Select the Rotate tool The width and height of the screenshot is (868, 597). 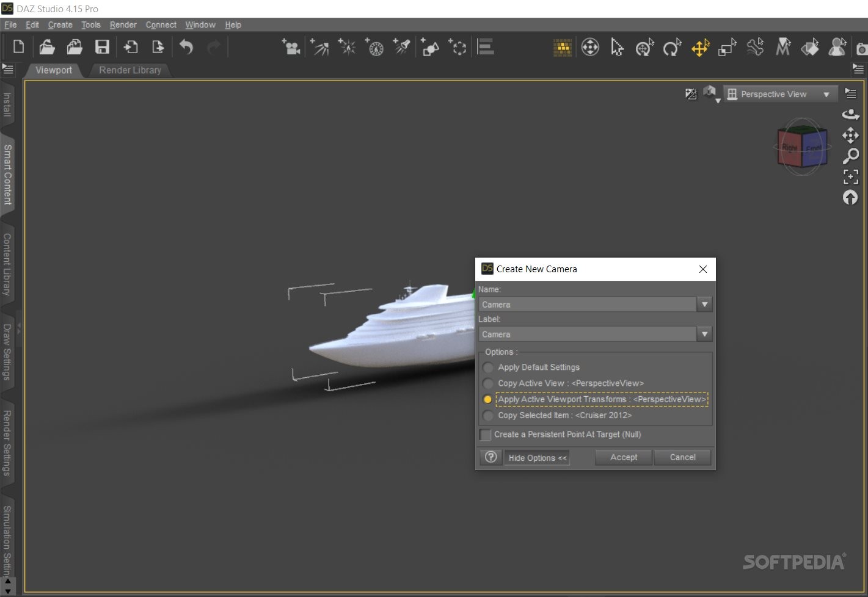pos(672,47)
